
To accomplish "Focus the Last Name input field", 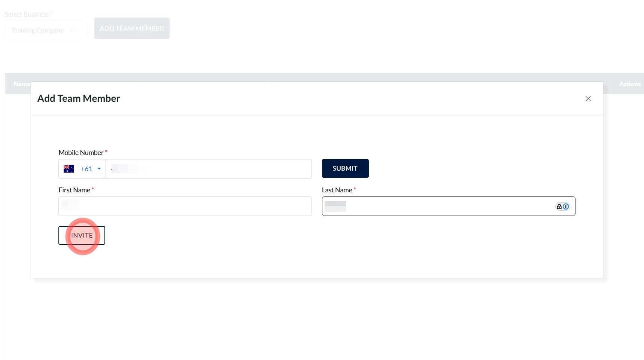I will pyautogui.click(x=449, y=206).
